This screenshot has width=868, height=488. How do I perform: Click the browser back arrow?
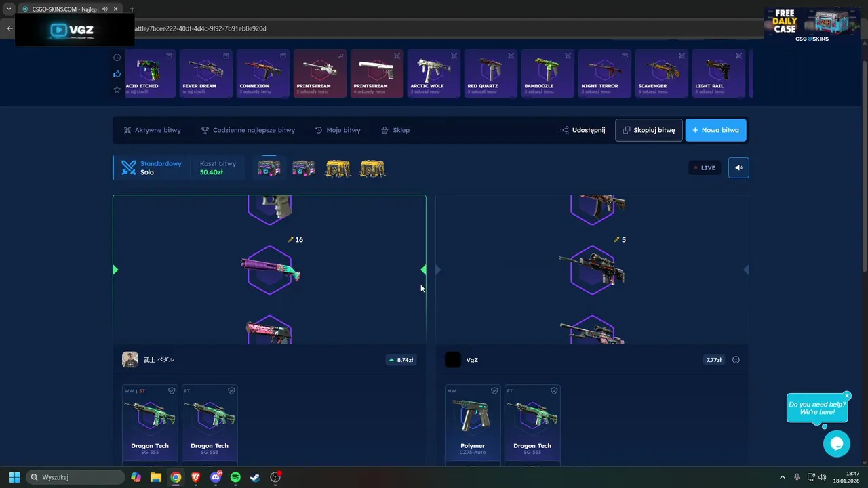[x=9, y=28]
